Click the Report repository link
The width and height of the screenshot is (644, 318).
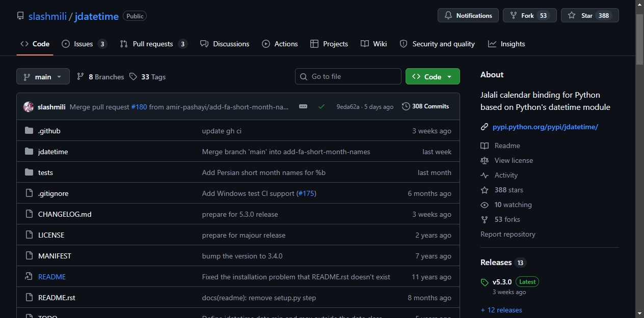coord(508,234)
